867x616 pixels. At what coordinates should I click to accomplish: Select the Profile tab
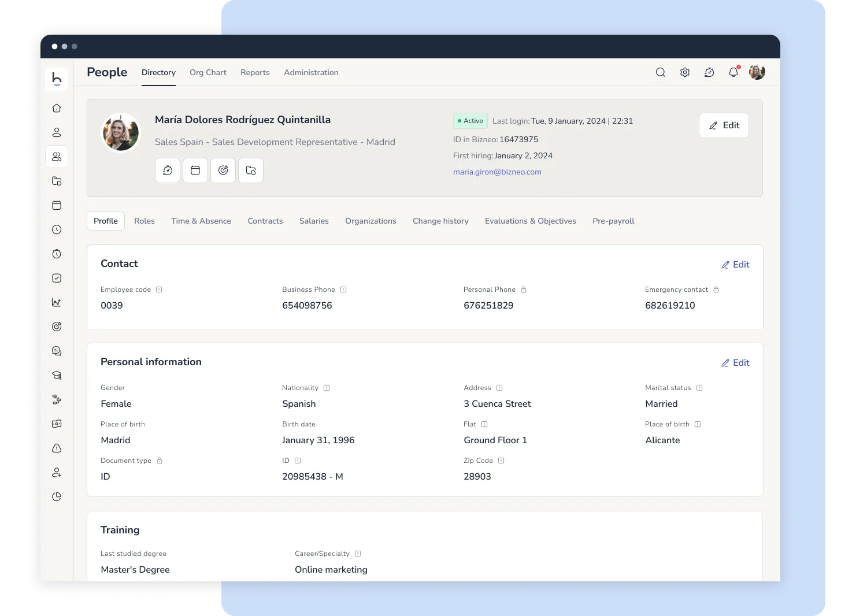click(x=106, y=221)
